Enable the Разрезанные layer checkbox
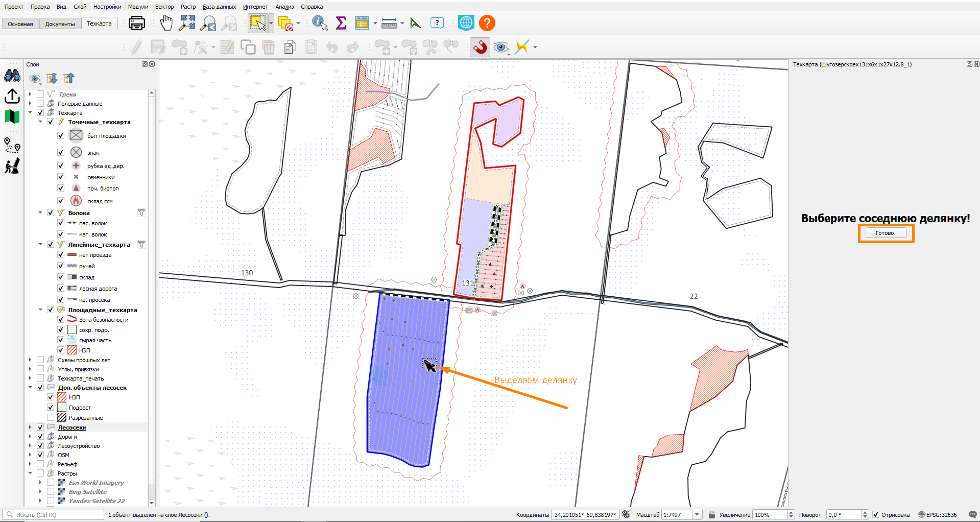 (51, 418)
